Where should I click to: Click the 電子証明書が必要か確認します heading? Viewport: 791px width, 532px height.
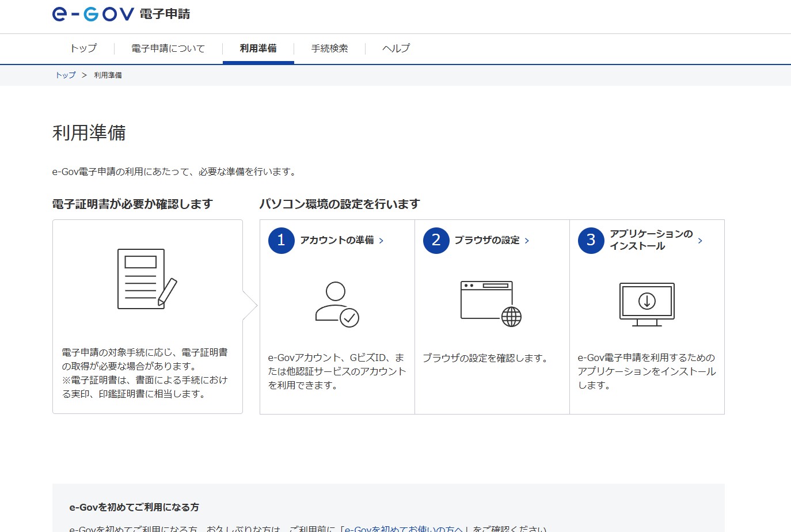132,204
